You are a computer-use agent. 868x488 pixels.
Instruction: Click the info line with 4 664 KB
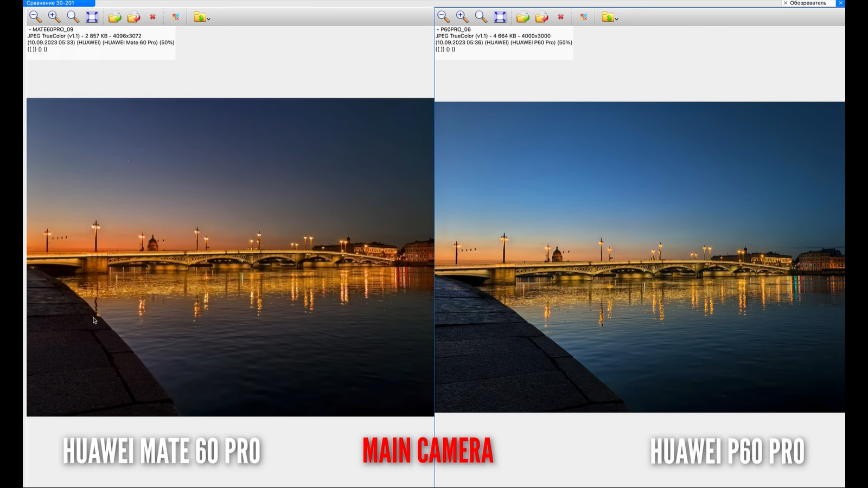[493, 36]
